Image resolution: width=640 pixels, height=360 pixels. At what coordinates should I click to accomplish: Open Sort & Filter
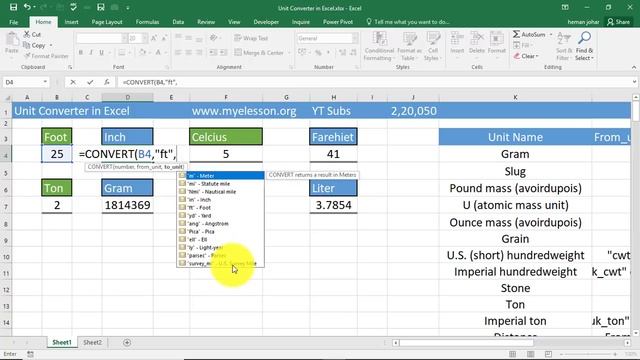coord(563,46)
